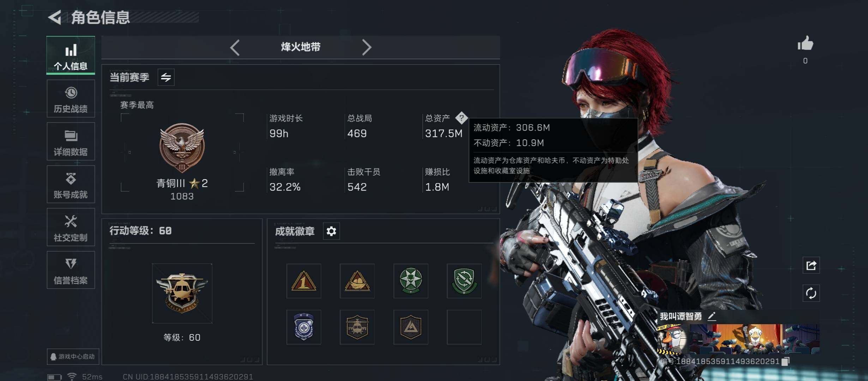Image resolution: width=868 pixels, height=381 pixels.
Task: Copy the player 编号 with copy icon
Action: [x=785, y=361]
